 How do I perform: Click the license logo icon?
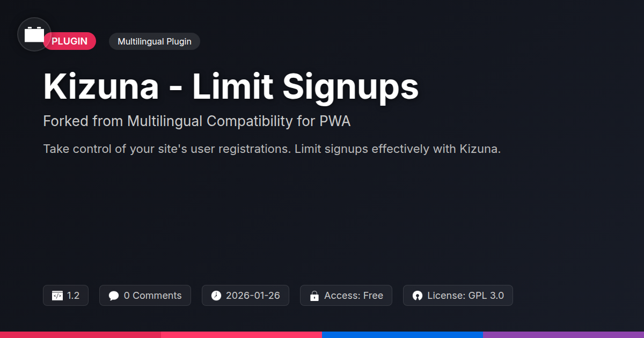pyautogui.click(x=417, y=296)
